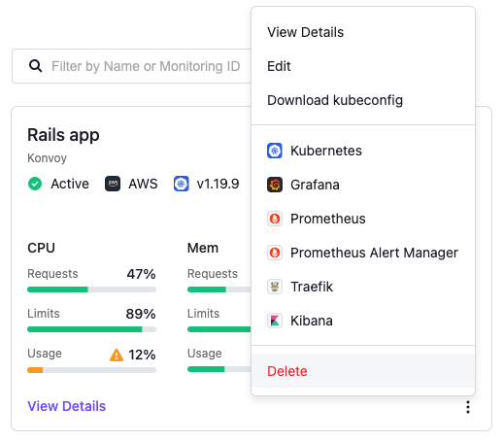The width and height of the screenshot is (504, 442).
Task: Click the Kubernetes version icon on card
Action: (182, 184)
